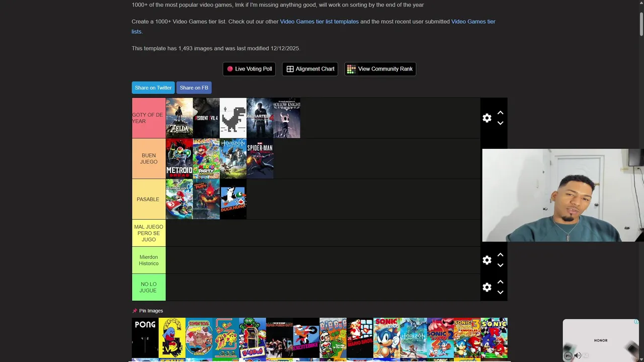Click the Hollow Knight cover

pos(287,118)
